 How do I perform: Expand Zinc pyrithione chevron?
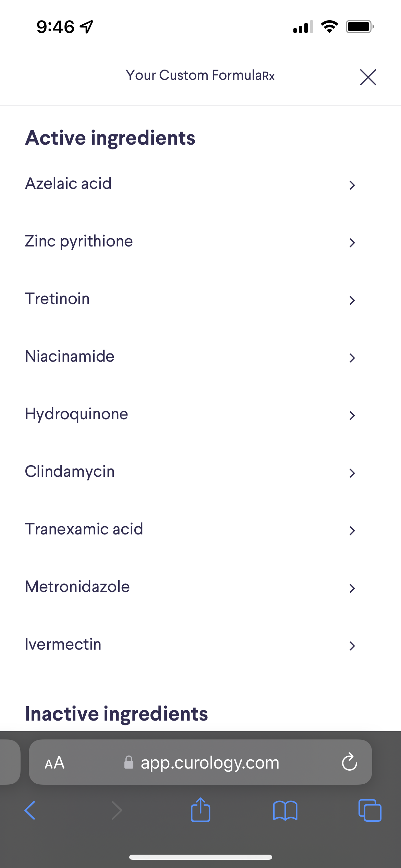click(x=352, y=243)
